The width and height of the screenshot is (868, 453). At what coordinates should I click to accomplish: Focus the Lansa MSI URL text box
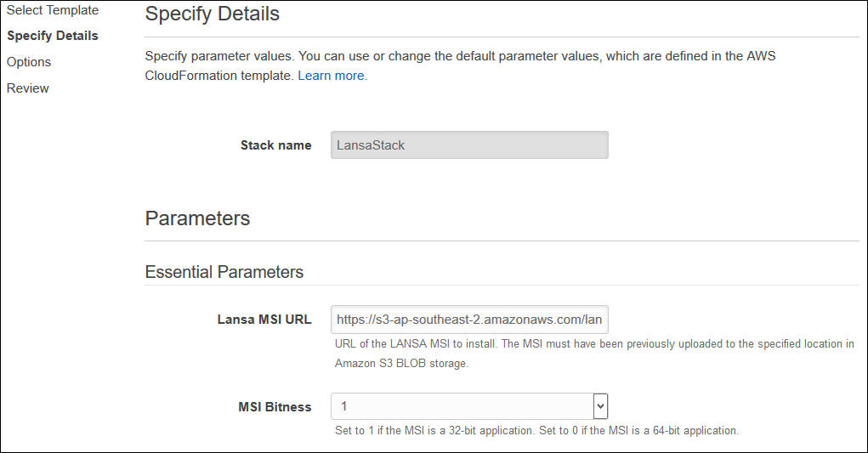[469, 320]
